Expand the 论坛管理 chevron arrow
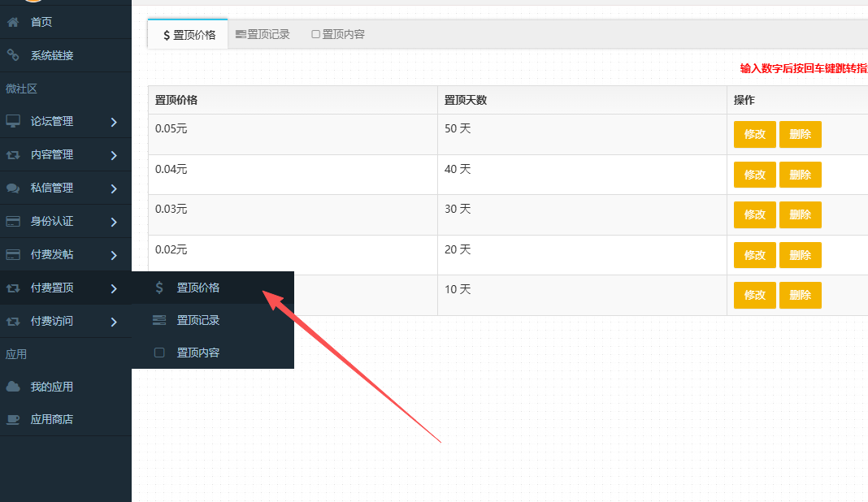Image resolution: width=868 pixels, height=502 pixels. pyautogui.click(x=114, y=122)
